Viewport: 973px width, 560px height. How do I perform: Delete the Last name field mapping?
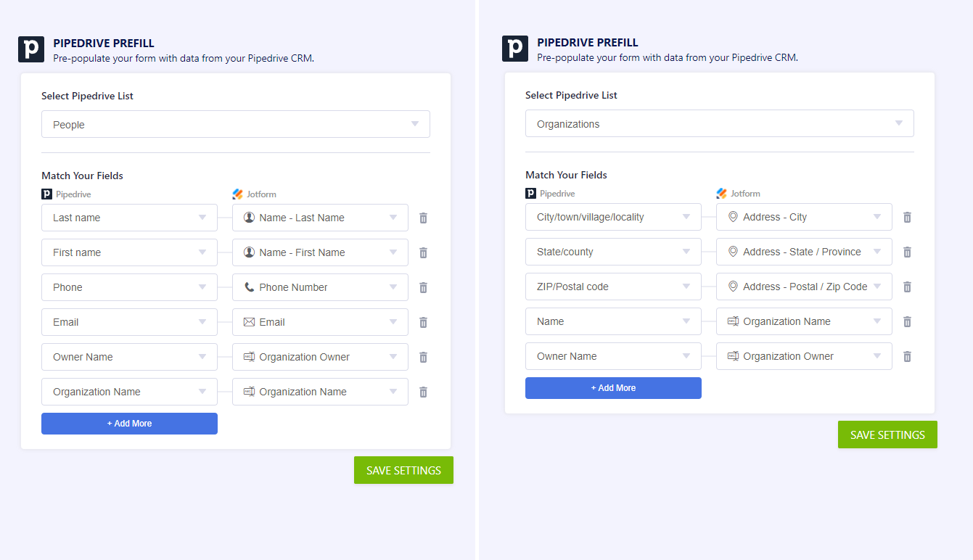[x=424, y=218]
